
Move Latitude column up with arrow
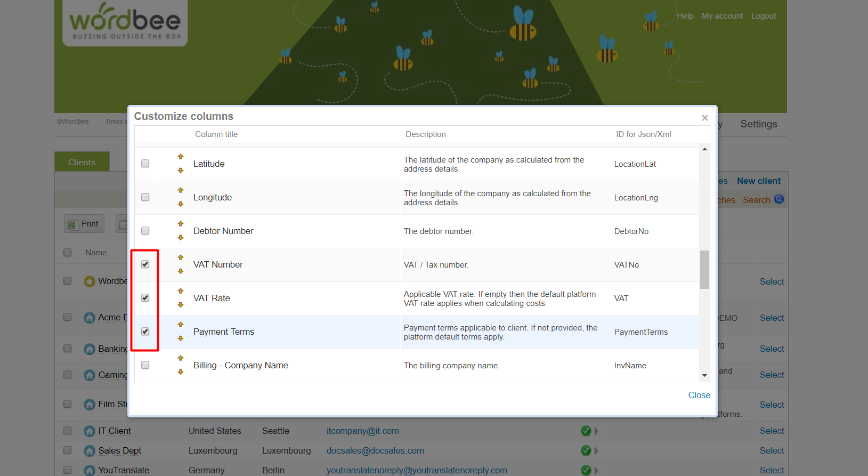(181, 157)
